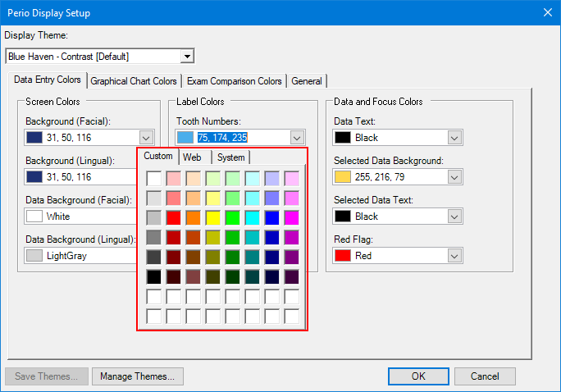561x392 pixels.
Task: Pick the pure blue swatch in color grid
Action: (x=271, y=217)
